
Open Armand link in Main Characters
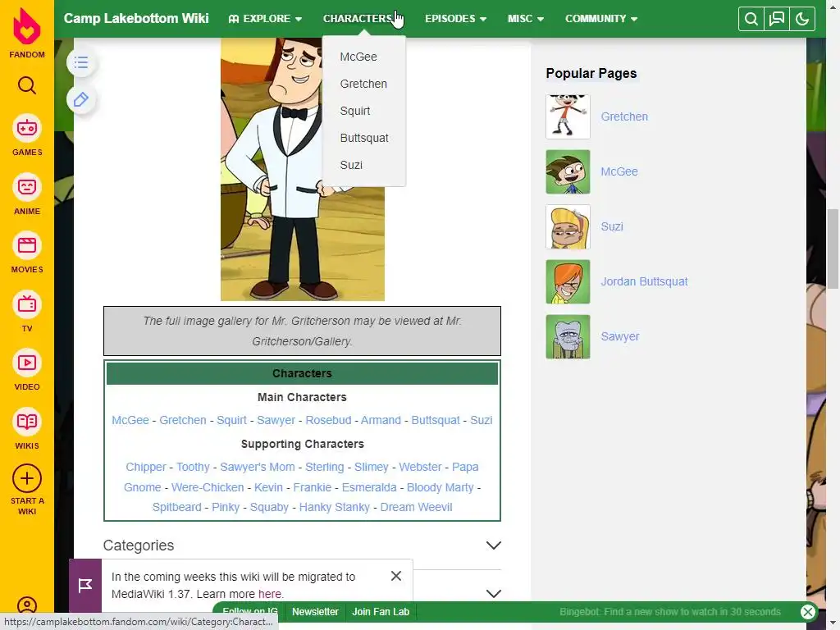tap(381, 421)
